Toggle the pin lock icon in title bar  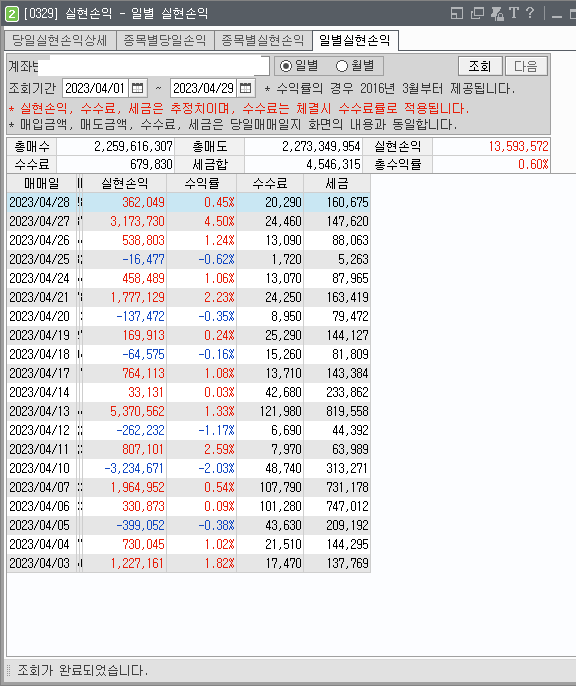click(x=497, y=13)
